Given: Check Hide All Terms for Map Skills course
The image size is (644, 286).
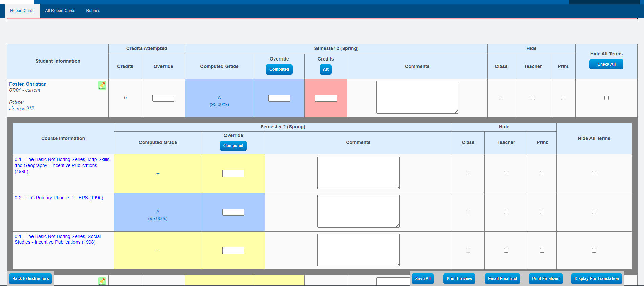Looking at the screenshot, I should pos(594,173).
